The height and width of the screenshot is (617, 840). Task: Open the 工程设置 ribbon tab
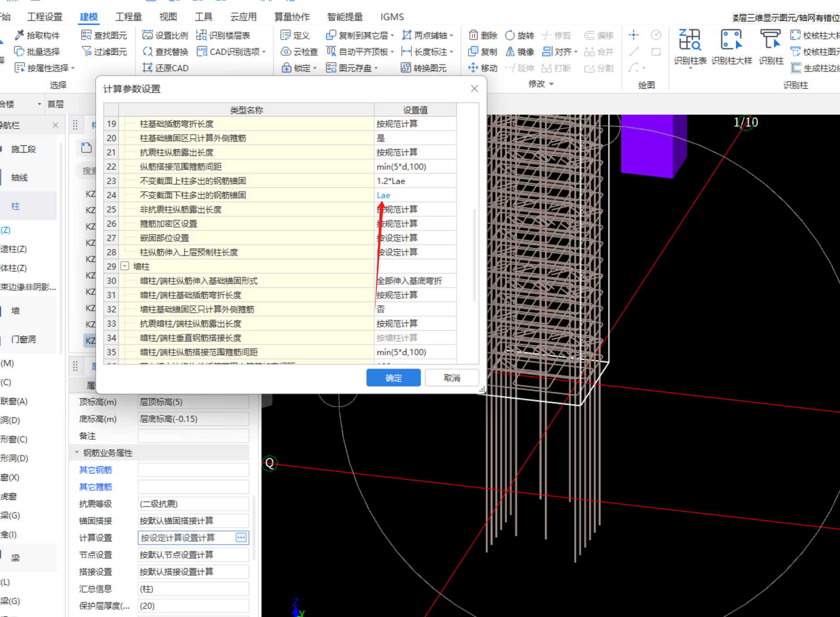44,17
